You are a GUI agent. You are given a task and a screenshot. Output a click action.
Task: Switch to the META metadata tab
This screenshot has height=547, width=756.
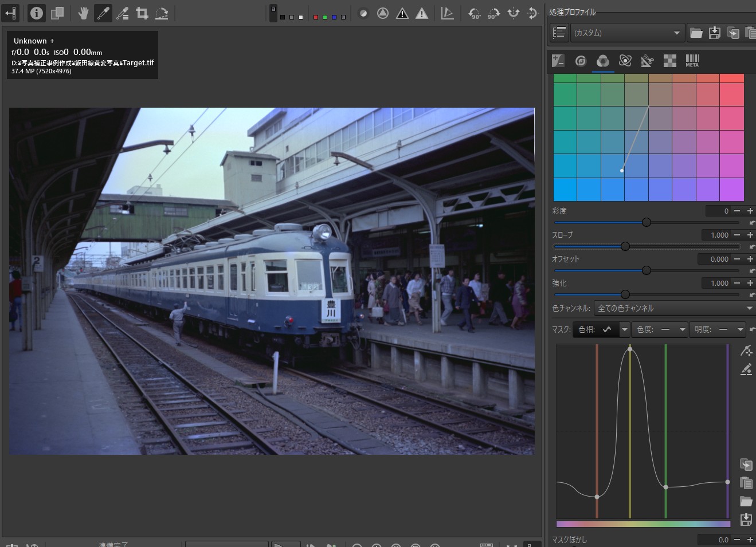(692, 61)
